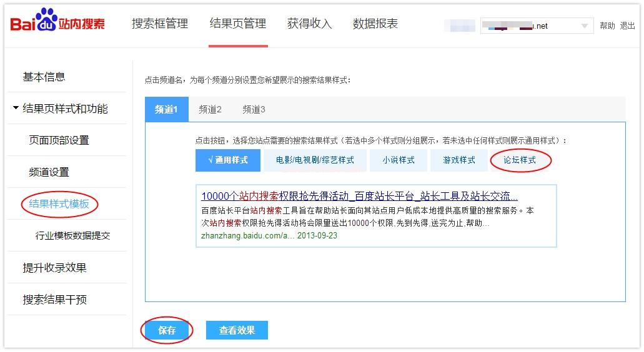
Task: Open the 数据报表 top menu
Action: tap(375, 24)
